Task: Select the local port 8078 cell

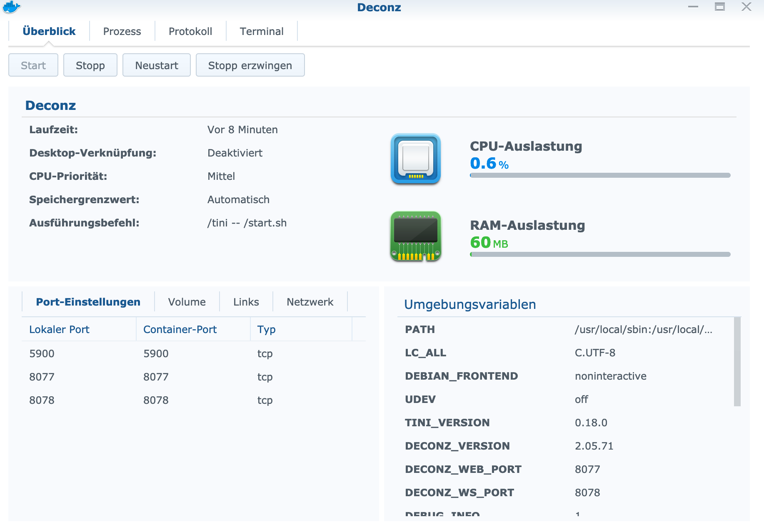Action: coord(42,400)
